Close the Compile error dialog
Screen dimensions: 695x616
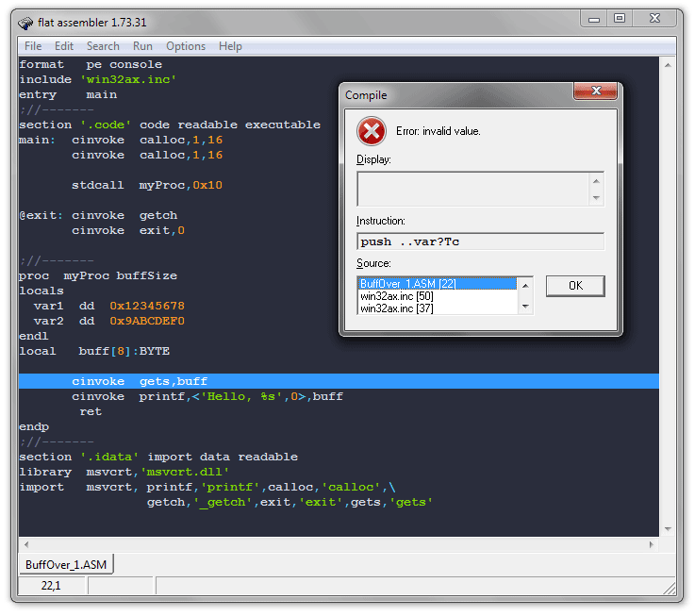point(595,92)
